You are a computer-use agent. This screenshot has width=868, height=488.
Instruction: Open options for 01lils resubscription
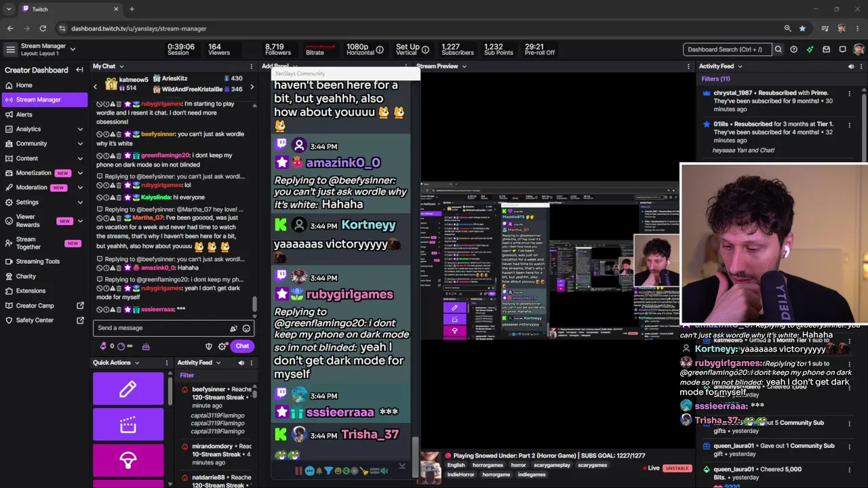(849, 125)
